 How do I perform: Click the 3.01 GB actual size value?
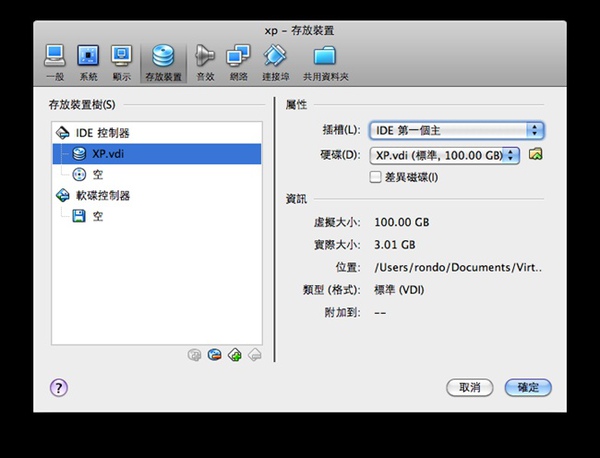pyautogui.click(x=395, y=245)
